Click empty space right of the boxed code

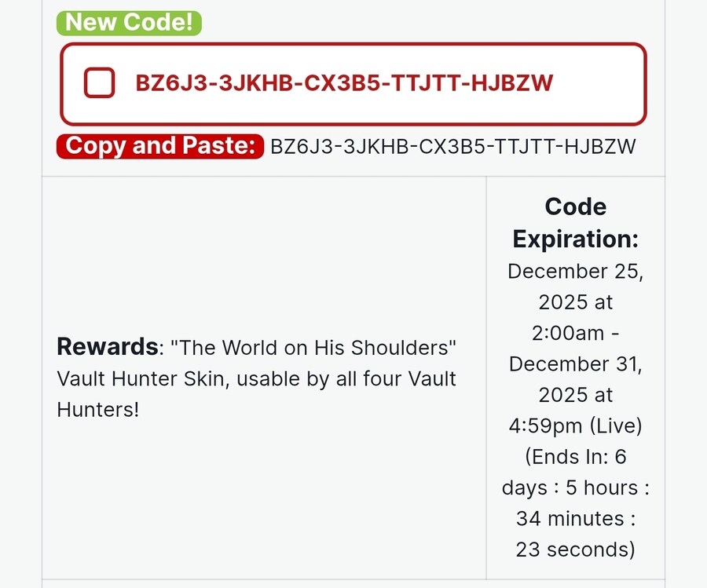pyautogui.click(x=605, y=83)
